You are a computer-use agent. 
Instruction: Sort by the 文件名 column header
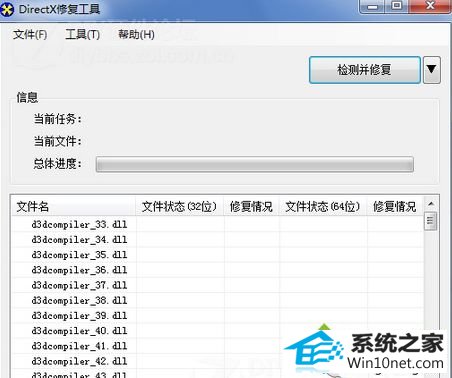(x=73, y=207)
